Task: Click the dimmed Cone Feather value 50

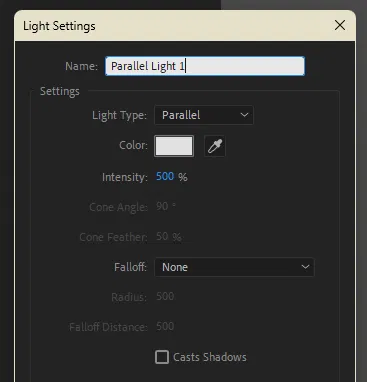Action: pyautogui.click(x=162, y=236)
